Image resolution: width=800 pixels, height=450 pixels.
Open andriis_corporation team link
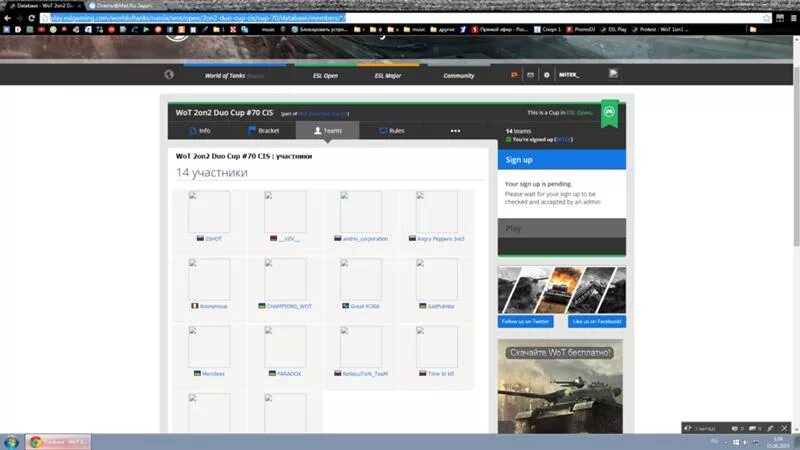(365, 239)
